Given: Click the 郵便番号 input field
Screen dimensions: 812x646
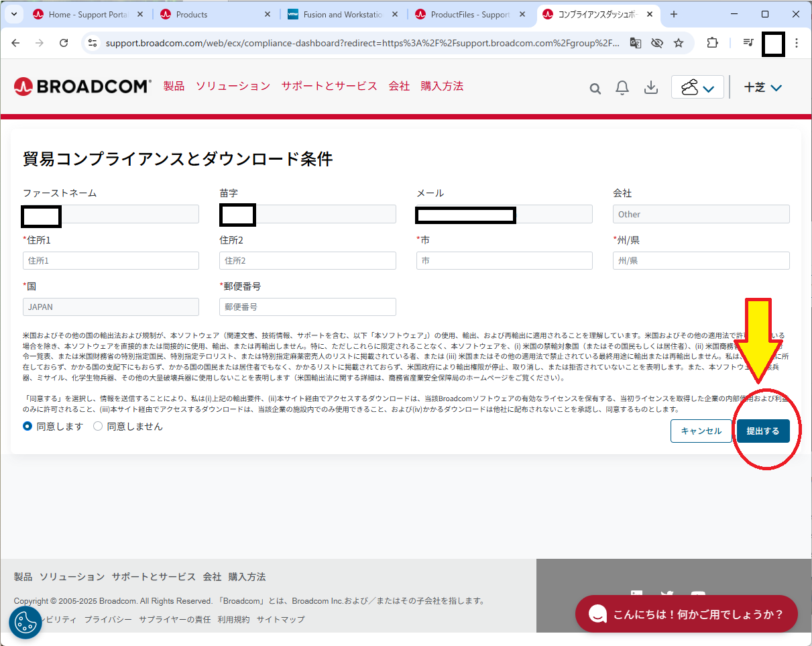Looking at the screenshot, I should click(x=307, y=307).
